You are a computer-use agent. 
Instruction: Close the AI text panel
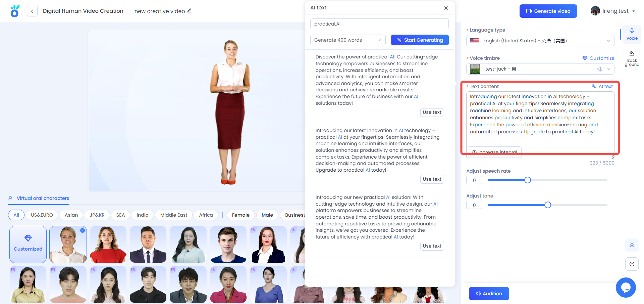(x=446, y=8)
